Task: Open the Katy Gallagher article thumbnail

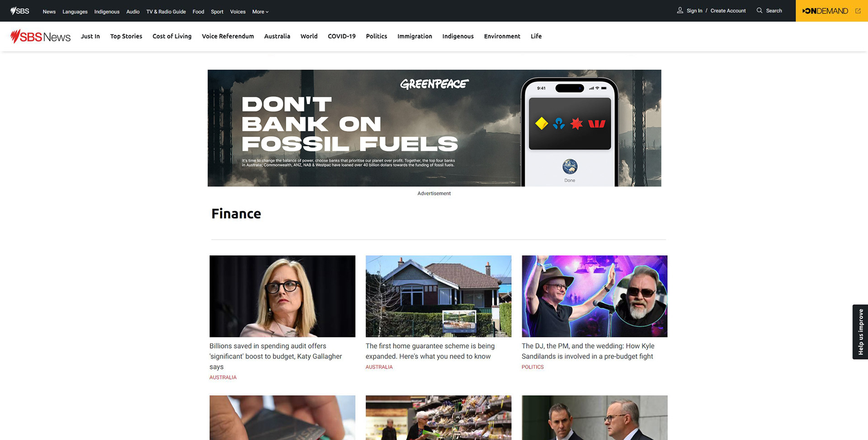Action: click(282, 296)
